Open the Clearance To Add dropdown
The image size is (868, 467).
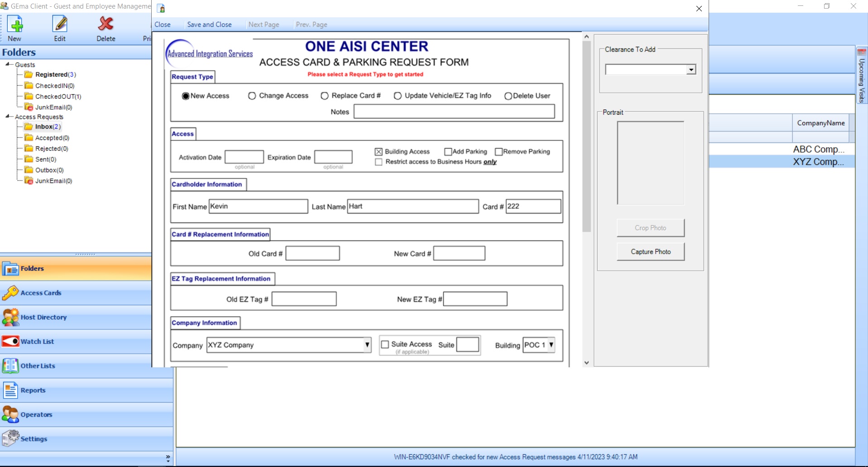(691, 70)
